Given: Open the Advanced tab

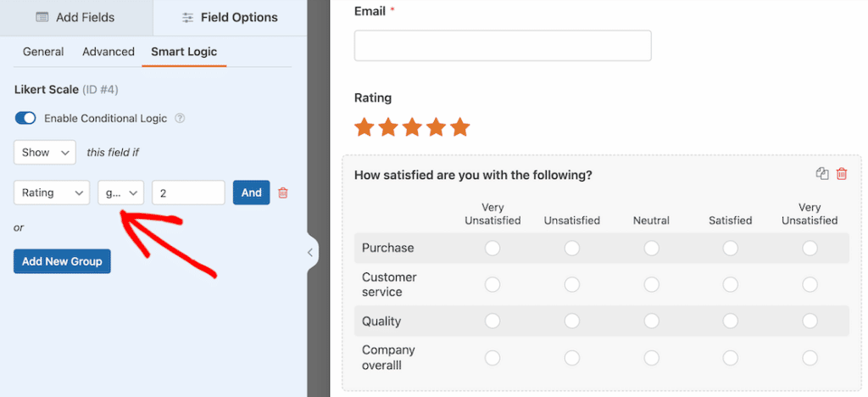Looking at the screenshot, I should click(x=108, y=52).
